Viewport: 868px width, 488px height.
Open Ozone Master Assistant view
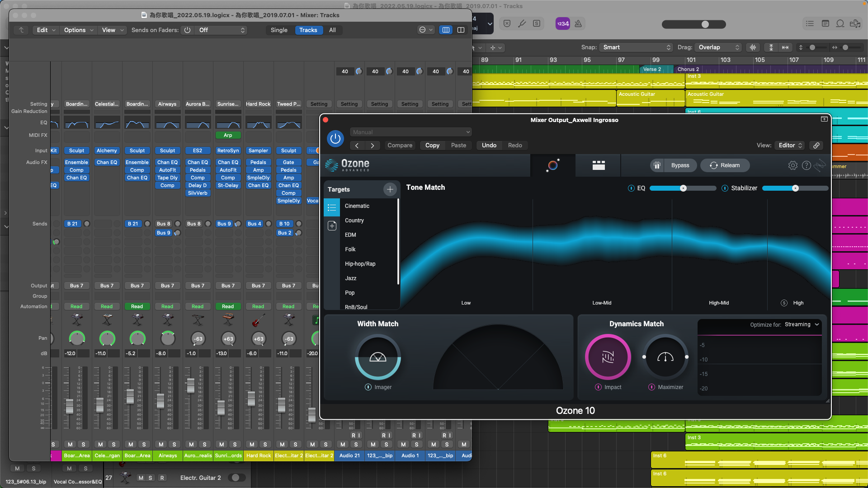(552, 165)
